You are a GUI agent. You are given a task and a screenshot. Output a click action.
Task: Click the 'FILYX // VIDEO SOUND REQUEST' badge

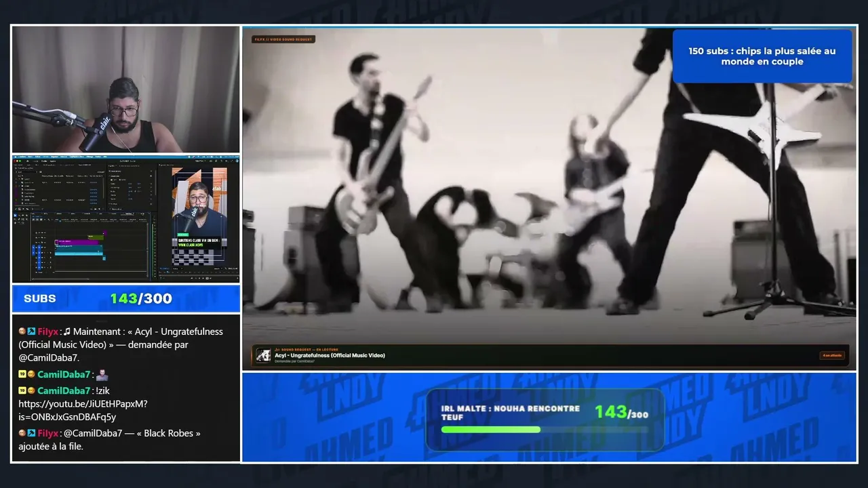click(284, 39)
